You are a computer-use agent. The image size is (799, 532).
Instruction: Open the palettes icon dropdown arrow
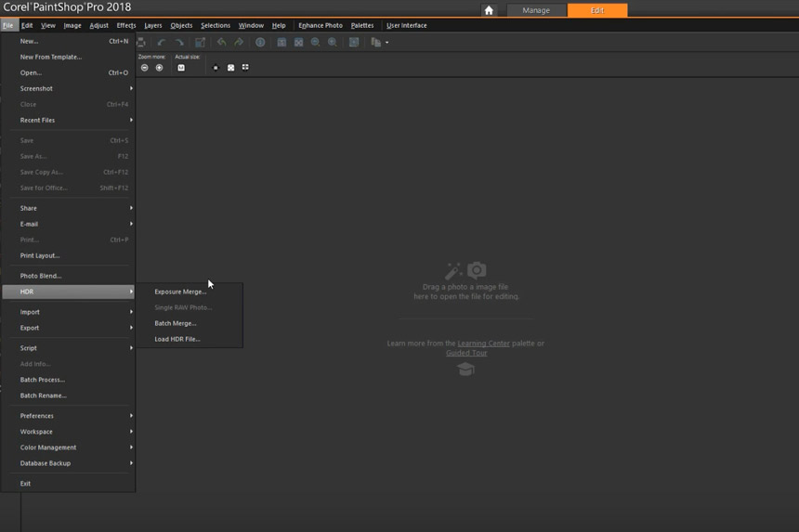point(386,43)
